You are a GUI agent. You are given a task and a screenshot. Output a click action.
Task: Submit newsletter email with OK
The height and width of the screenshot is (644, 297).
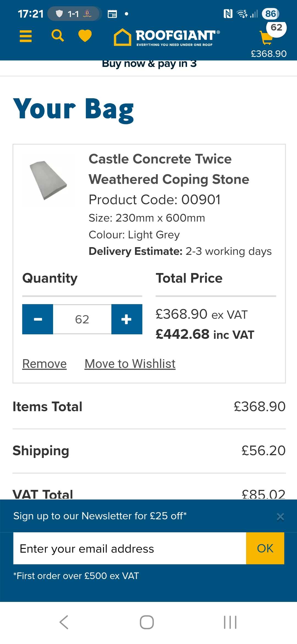265,549
